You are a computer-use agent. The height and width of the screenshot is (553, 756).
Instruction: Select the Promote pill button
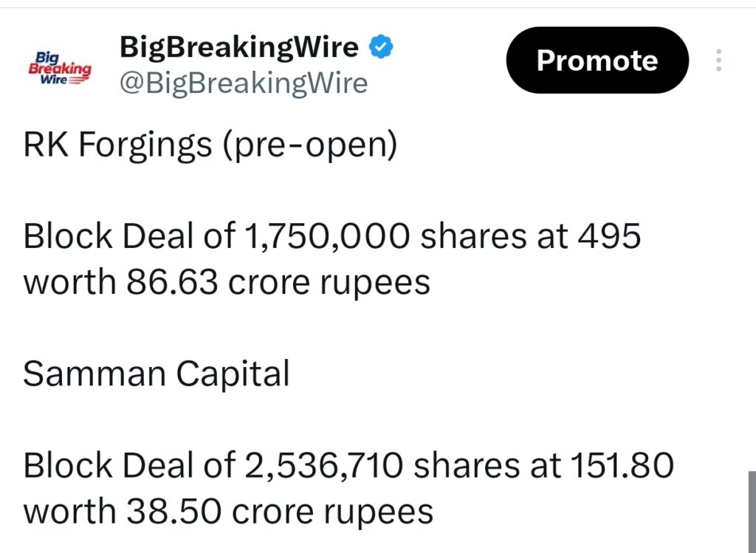pos(597,60)
